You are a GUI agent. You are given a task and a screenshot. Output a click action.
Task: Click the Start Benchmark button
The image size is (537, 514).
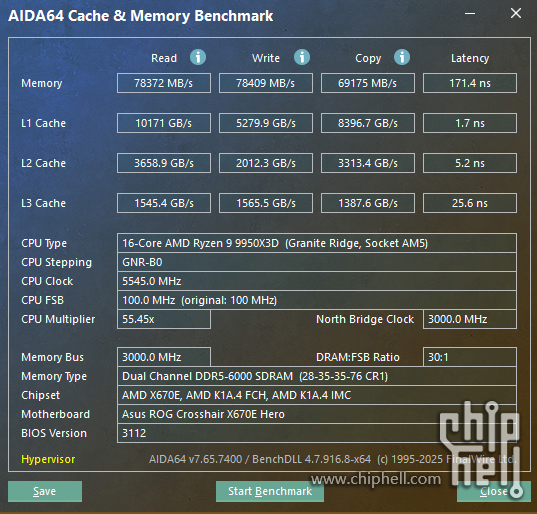tap(270, 491)
